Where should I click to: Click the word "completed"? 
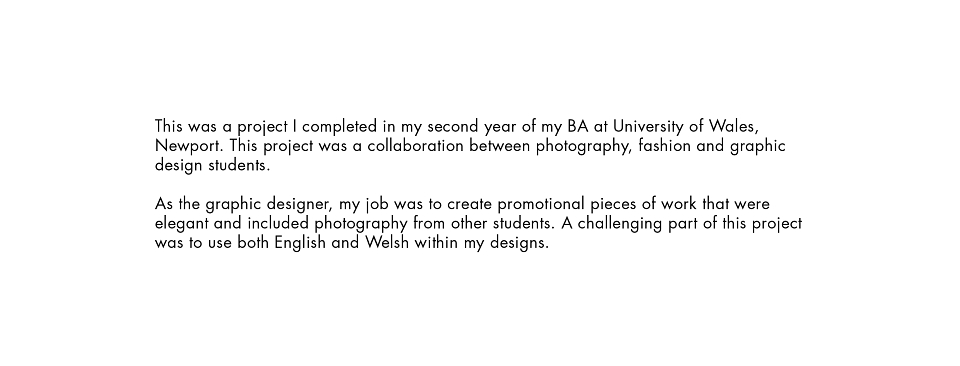[340, 127]
